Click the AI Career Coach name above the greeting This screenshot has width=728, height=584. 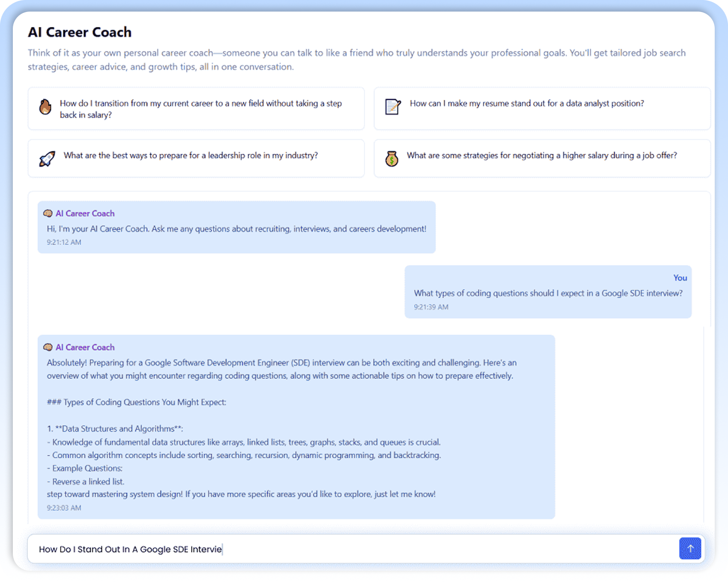[x=85, y=213]
